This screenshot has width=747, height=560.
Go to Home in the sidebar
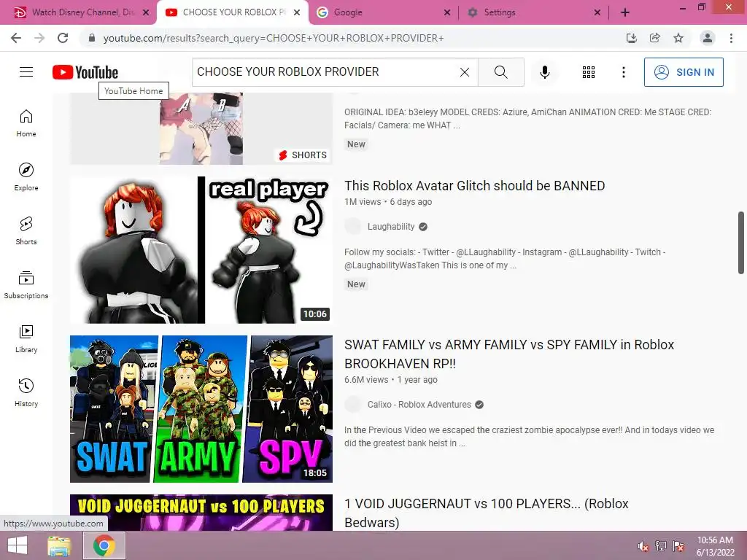26,123
